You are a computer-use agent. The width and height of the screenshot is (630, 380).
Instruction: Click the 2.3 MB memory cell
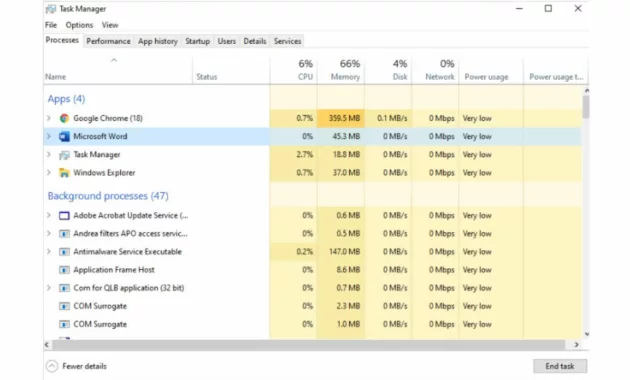(341, 306)
